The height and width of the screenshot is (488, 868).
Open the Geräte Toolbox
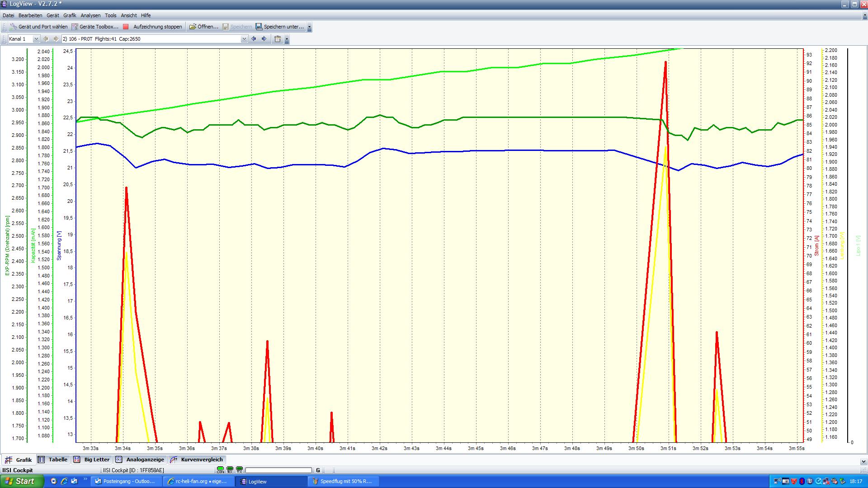95,27
